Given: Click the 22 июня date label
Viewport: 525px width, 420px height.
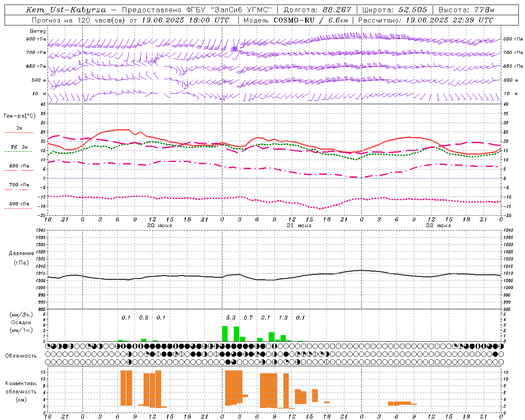Looking at the screenshot, I should 438,226.
